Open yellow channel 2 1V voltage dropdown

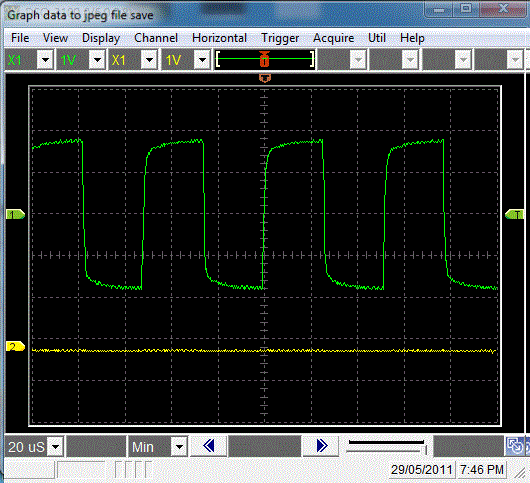coord(202,60)
